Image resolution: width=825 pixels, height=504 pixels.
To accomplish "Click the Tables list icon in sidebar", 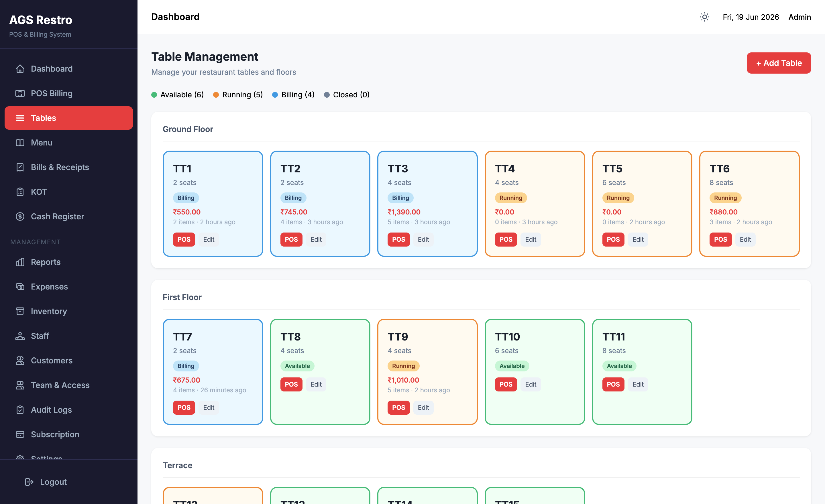I will click(20, 118).
